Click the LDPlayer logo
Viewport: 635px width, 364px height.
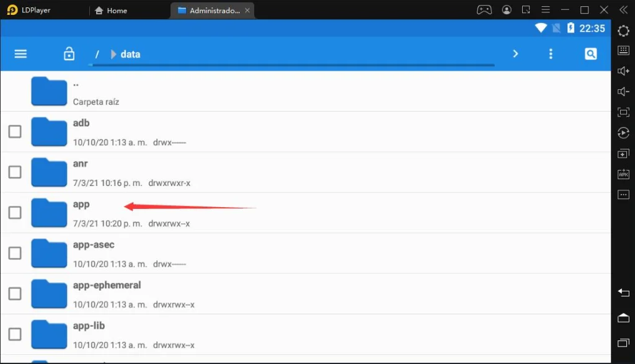click(x=12, y=10)
